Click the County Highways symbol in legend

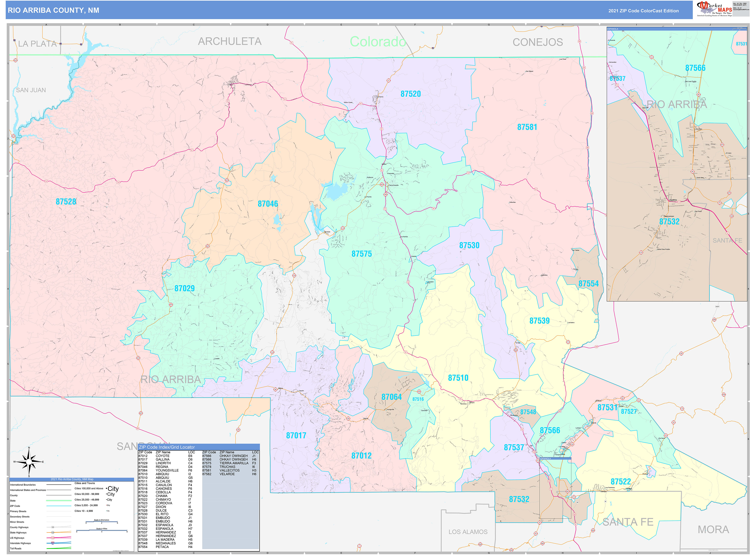53,527
